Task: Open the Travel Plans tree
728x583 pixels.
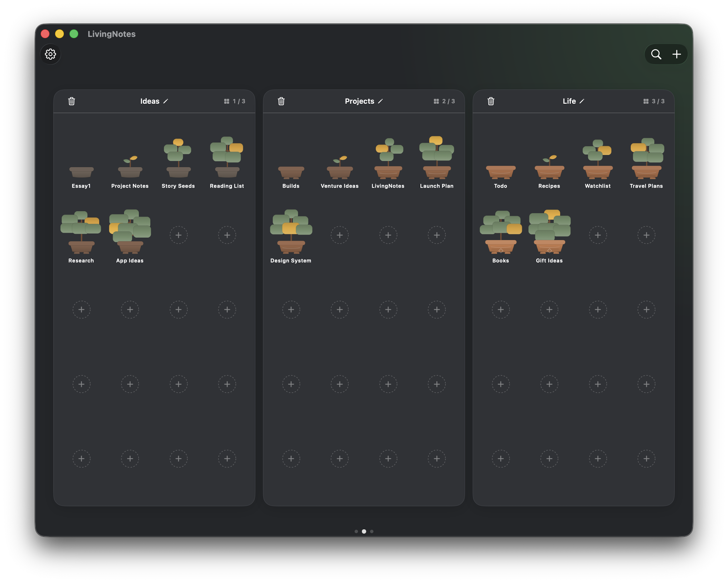Action: pos(647,158)
